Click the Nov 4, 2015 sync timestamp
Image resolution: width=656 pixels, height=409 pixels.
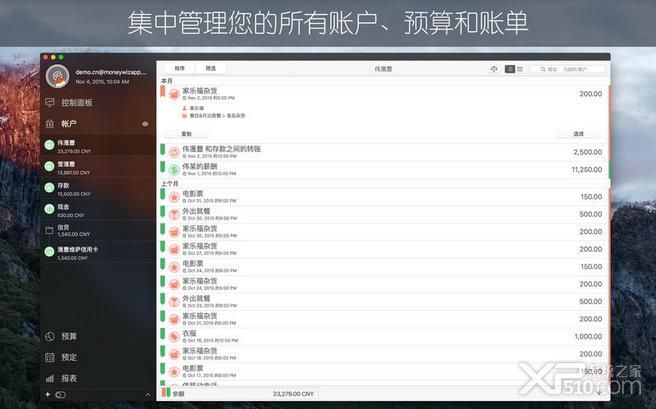[102, 82]
